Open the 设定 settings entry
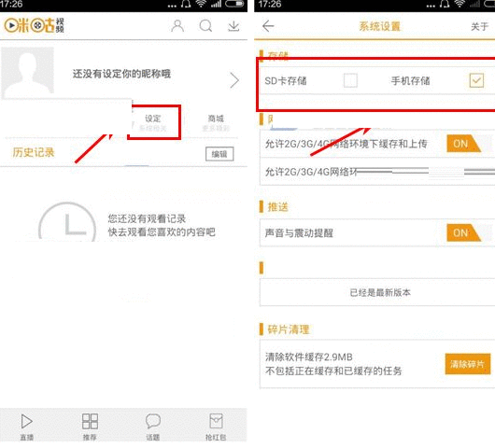 coord(153,122)
